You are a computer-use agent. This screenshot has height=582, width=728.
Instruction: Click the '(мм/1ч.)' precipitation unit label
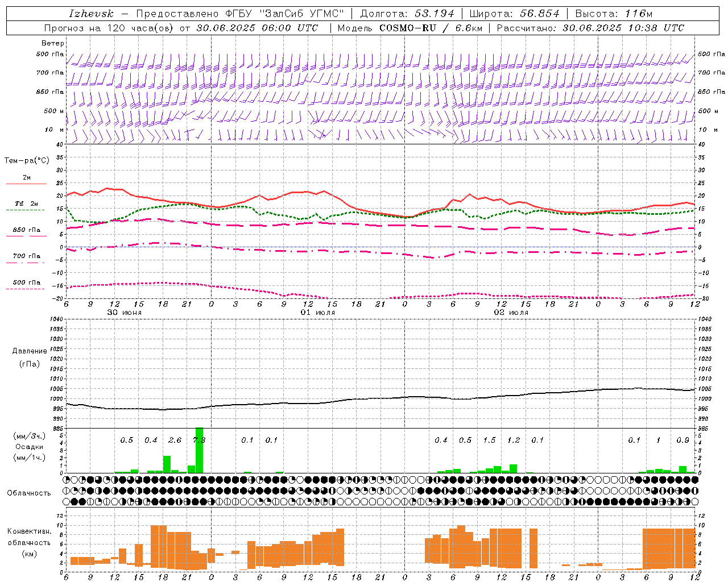[x=30, y=458]
